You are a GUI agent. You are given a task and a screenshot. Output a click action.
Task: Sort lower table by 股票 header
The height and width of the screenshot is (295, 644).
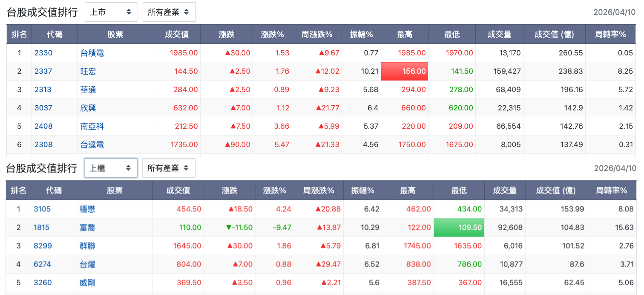[115, 191]
